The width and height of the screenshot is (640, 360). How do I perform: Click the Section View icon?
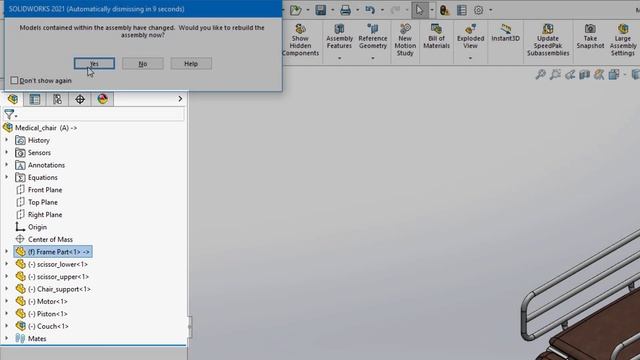point(584,74)
